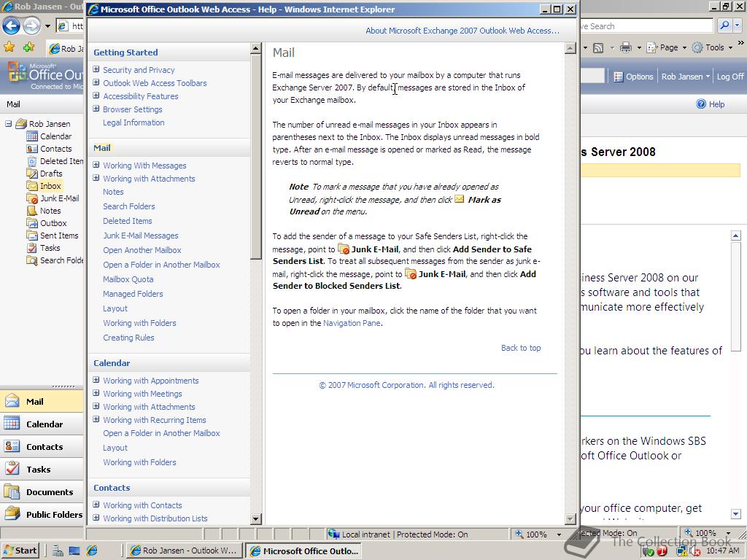This screenshot has height=560, width=747.
Task: Expand Accessibility Features topic
Action: (x=96, y=96)
